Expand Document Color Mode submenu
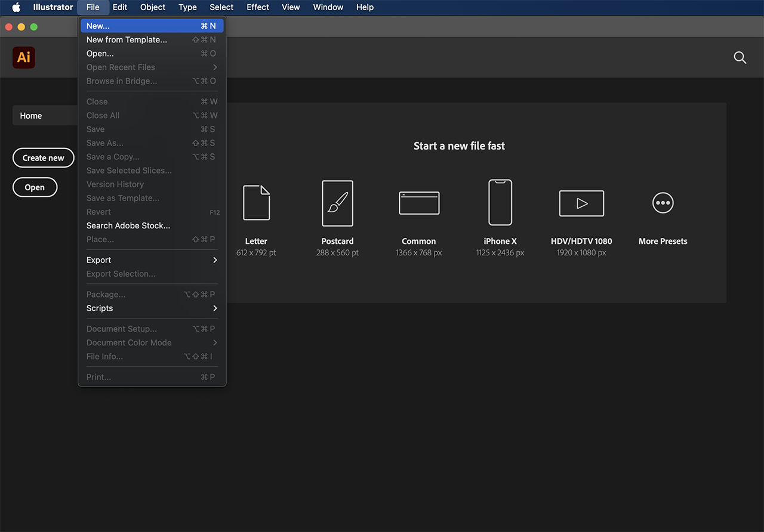Viewport: 764px width, 532px height. 152,343
